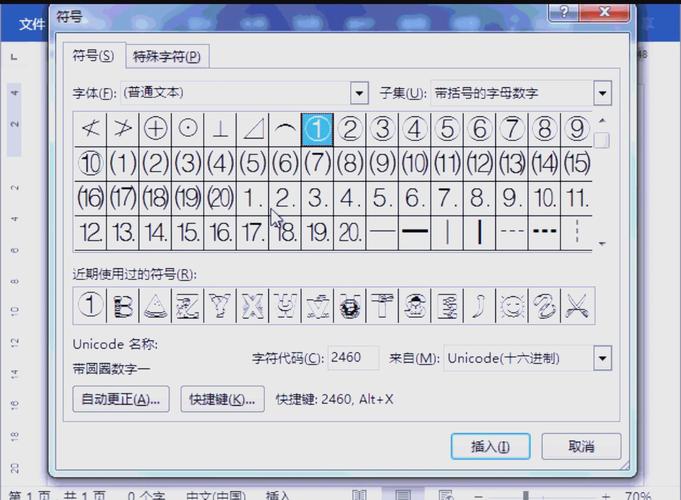
Task: Select the heavy triple dash symbol
Action: (x=545, y=233)
